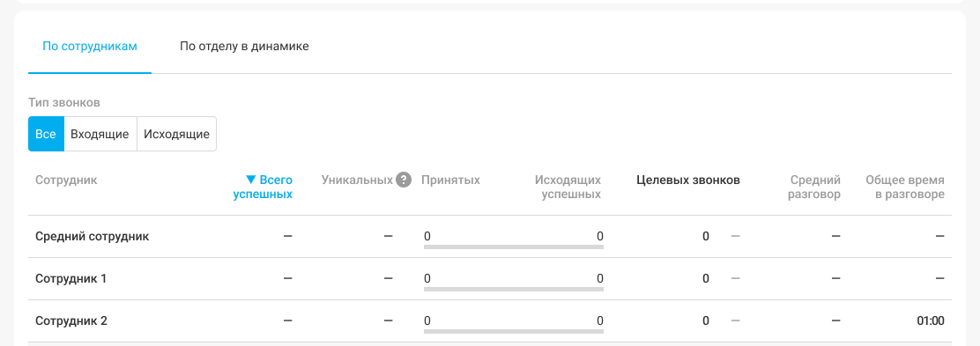Switch to По отделу в динамике tab
The height and width of the screenshot is (346, 980).
[244, 46]
